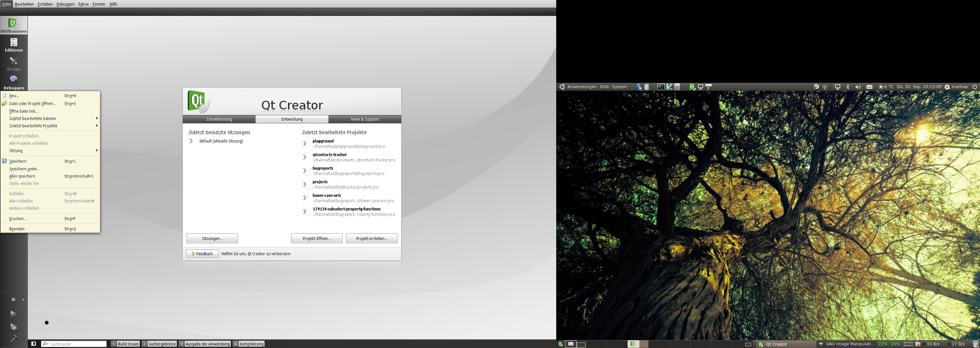Switch to the Schnelleinstieg tab
Screen dimensions: 980x348
tap(219, 119)
